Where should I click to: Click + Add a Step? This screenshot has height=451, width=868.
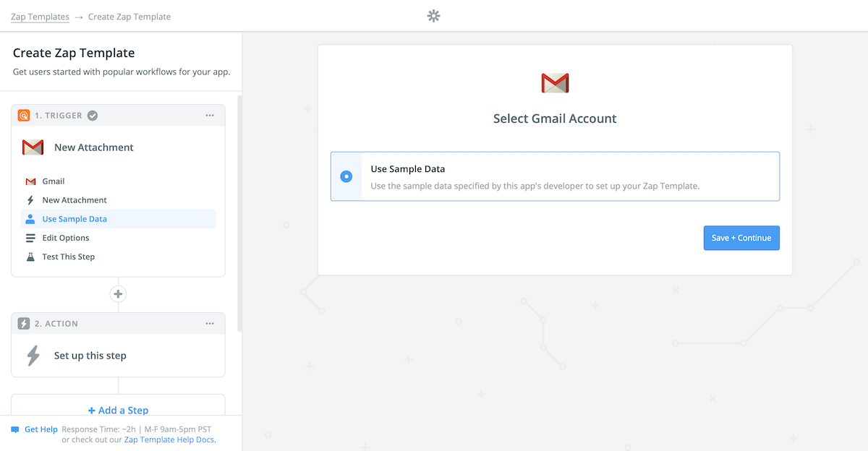(x=118, y=410)
